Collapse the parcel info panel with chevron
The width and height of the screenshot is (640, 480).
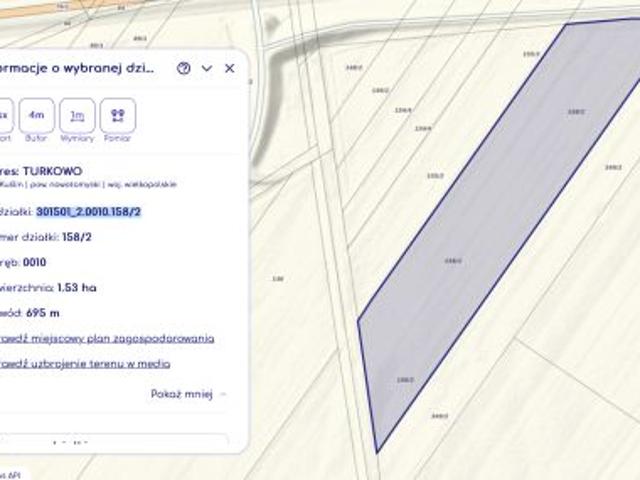(207, 69)
